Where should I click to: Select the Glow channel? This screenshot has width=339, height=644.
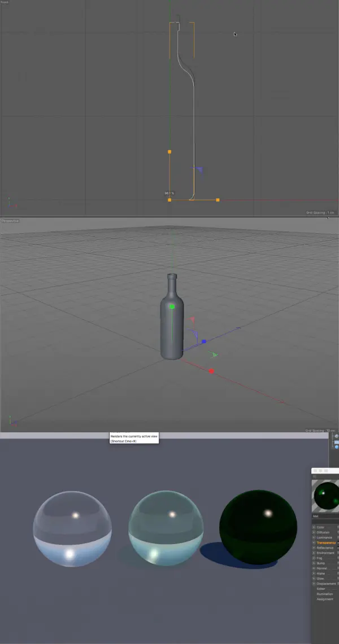point(320,579)
